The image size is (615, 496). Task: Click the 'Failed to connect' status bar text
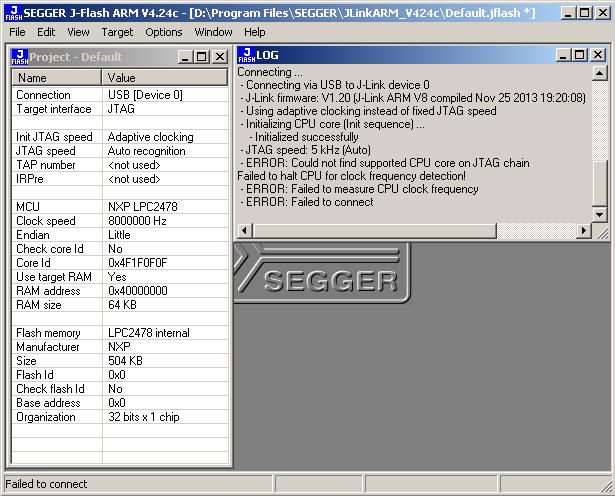click(x=46, y=484)
